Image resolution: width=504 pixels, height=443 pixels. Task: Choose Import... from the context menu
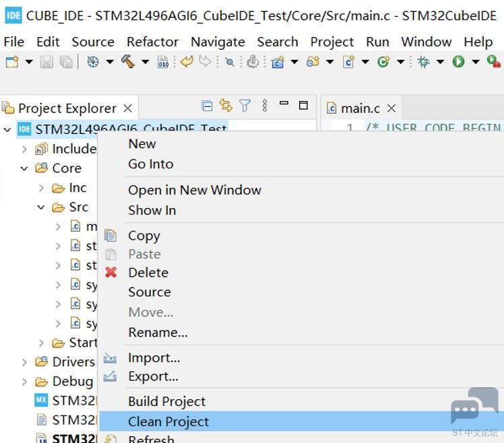coord(301,358)
